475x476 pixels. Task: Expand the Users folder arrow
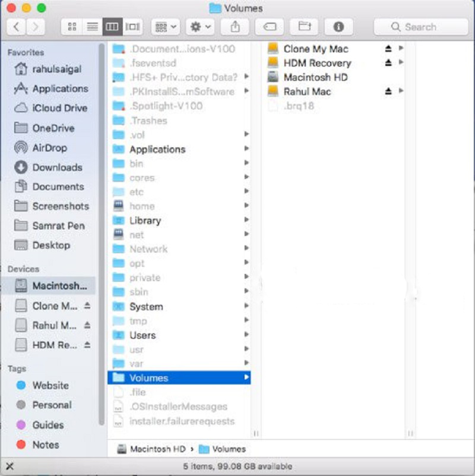[x=246, y=335]
